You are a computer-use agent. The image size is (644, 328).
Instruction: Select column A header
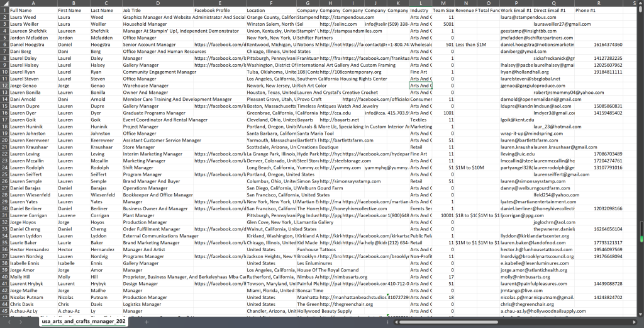pos(33,3)
